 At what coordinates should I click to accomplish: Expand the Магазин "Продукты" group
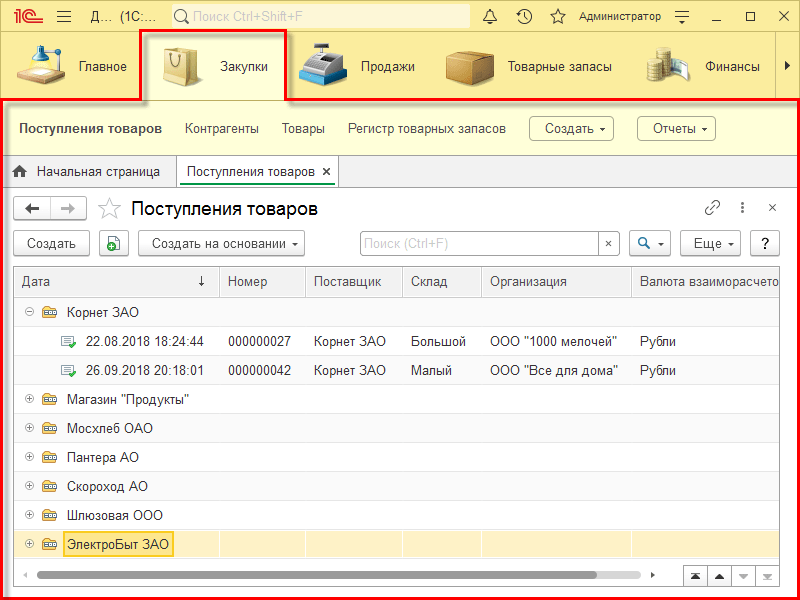point(29,399)
